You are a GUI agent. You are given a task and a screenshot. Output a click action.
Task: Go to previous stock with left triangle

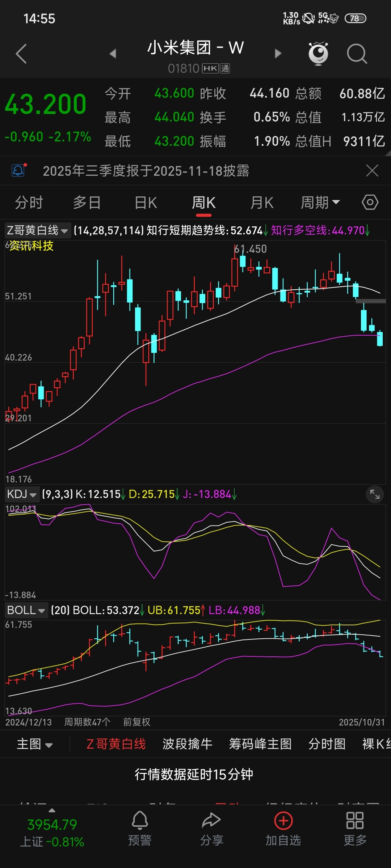click(113, 54)
